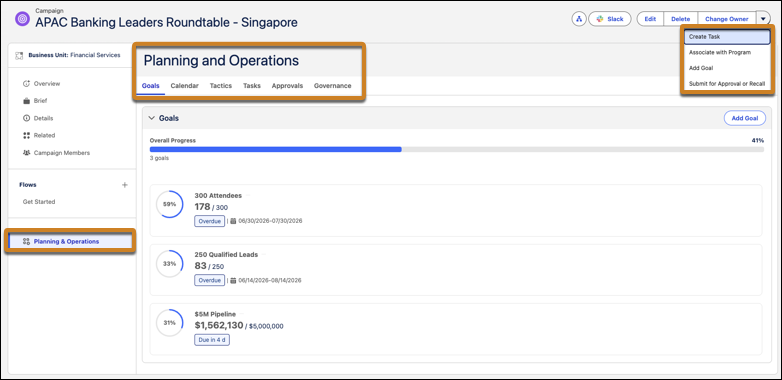Collapse the Goals section chevron
This screenshot has height=380, width=782.
click(152, 118)
